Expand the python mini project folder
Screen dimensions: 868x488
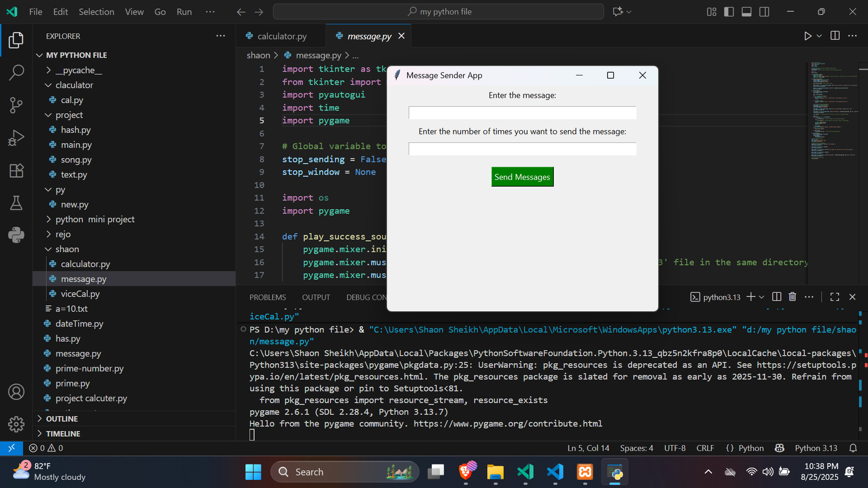[95, 219]
